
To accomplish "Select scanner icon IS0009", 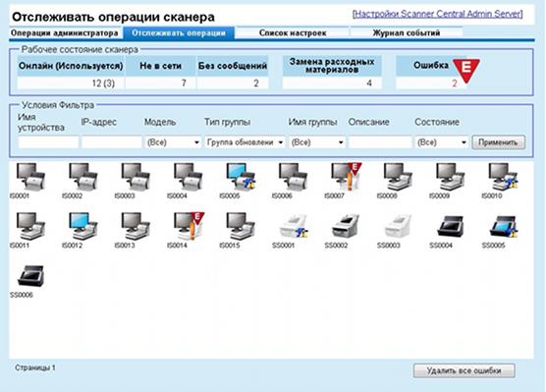I will click(450, 177).
